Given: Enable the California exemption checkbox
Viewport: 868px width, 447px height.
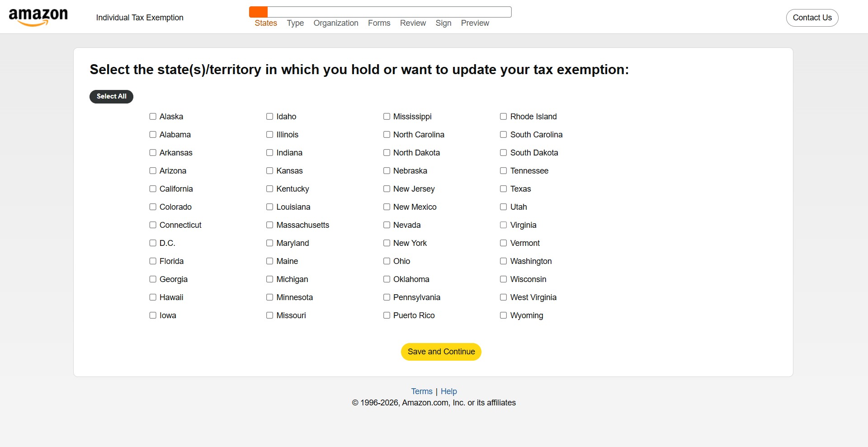Looking at the screenshot, I should (x=152, y=188).
